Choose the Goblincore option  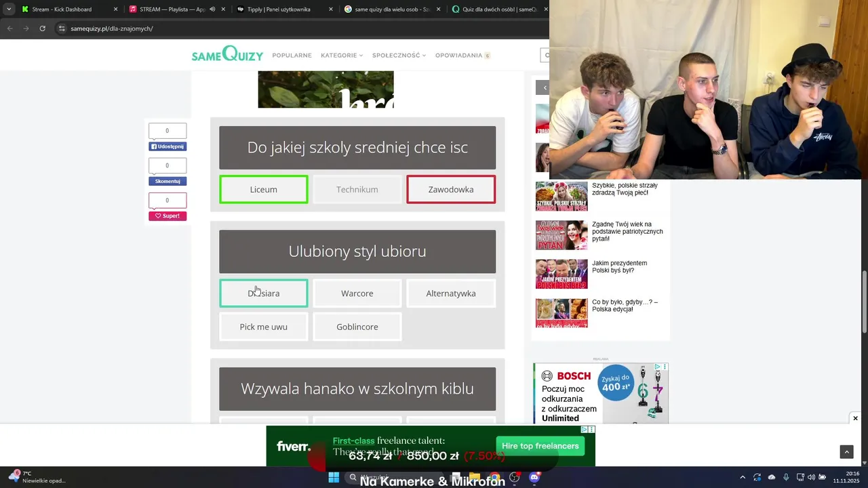tap(357, 327)
